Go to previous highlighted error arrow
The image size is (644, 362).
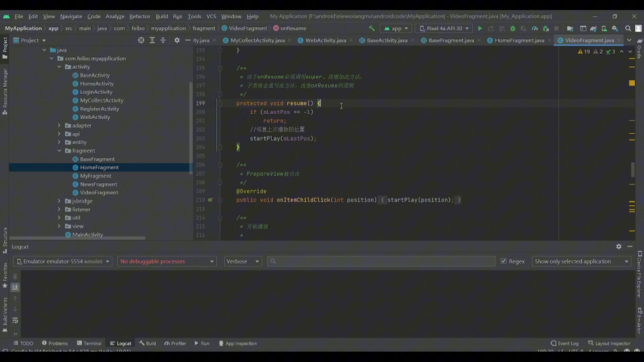[x=622, y=52]
